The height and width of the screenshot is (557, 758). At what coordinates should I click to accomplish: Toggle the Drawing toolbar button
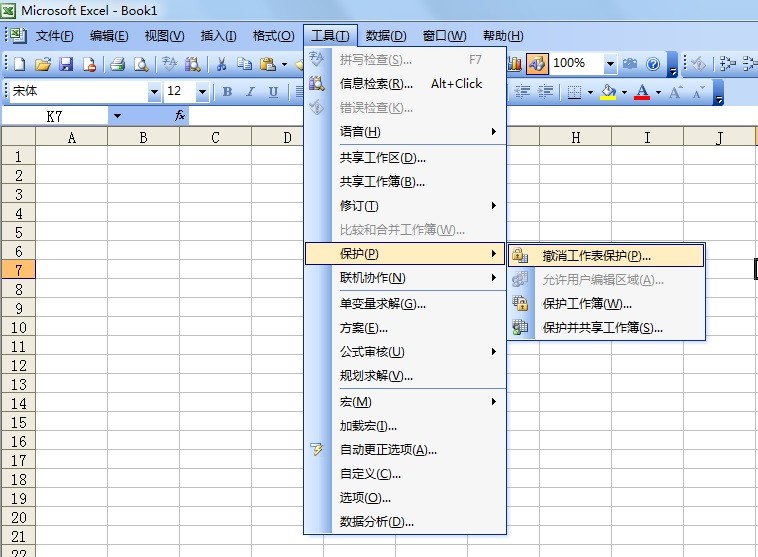point(537,64)
